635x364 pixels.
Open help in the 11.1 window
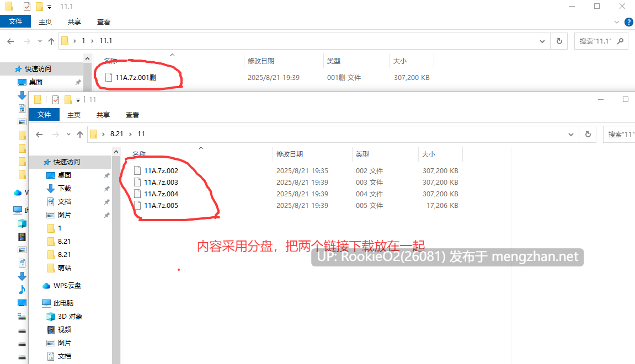[629, 22]
